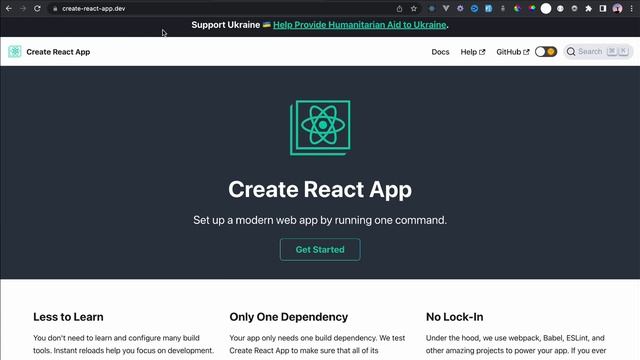
Task: Click the magnifier icon in the Search box
Action: (571, 51)
